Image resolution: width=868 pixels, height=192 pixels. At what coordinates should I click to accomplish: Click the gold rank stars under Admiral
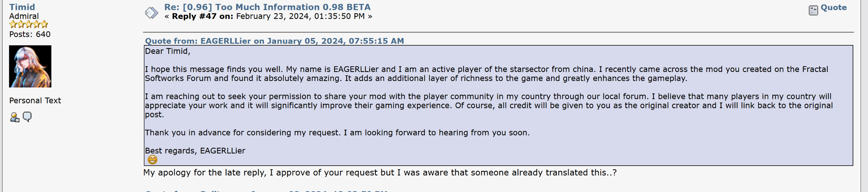pos(29,24)
